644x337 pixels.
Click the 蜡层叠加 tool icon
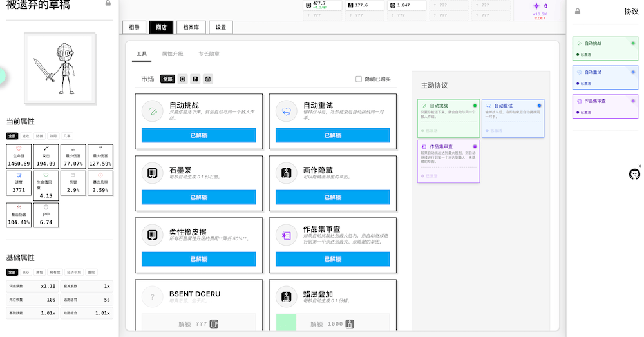pos(287,297)
